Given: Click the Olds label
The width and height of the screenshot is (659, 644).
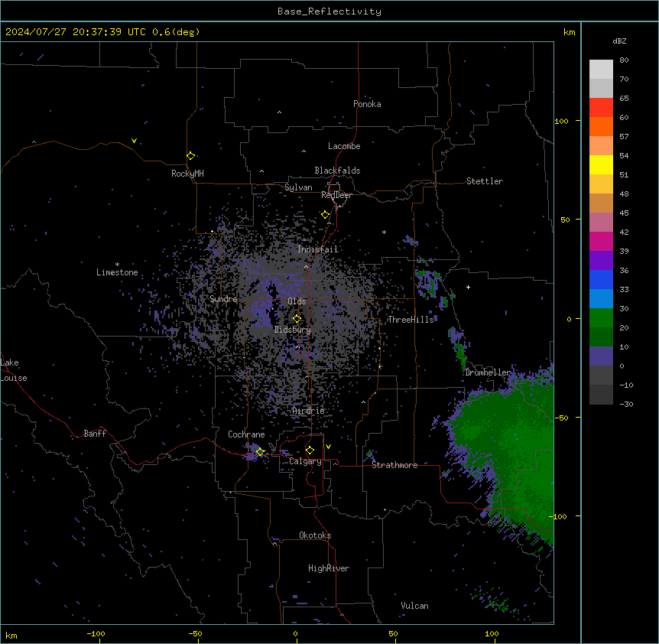Looking at the screenshot, I should [x=297, y=301].
